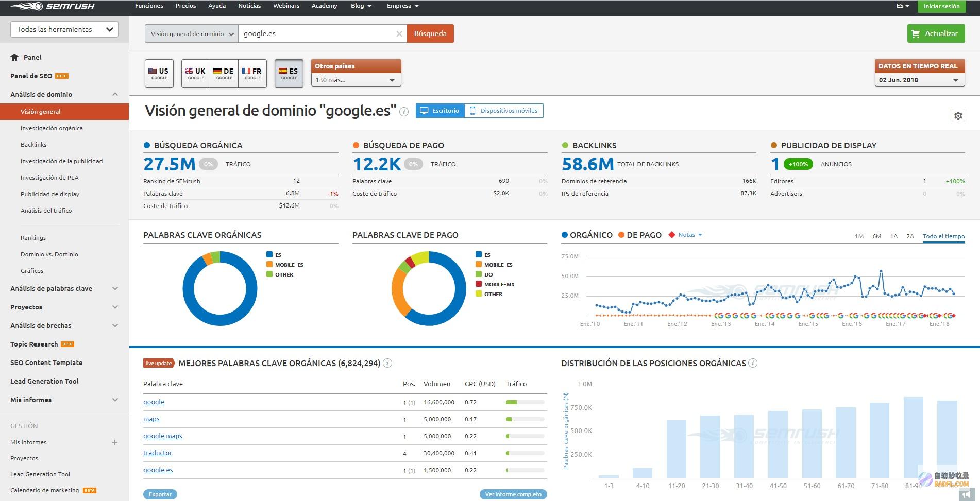Select the UK Google database
980x501 pixels.
[x=196, y=73]
